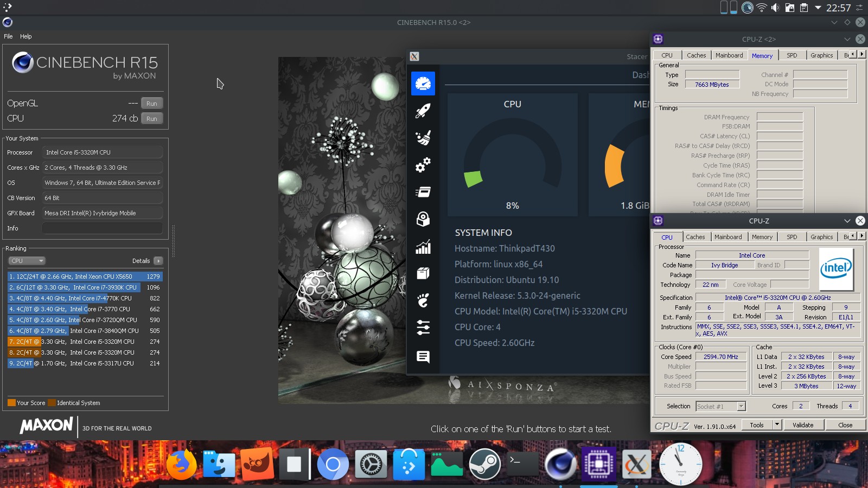Collapse front CPU-Z window with chevron

point(847,221)
